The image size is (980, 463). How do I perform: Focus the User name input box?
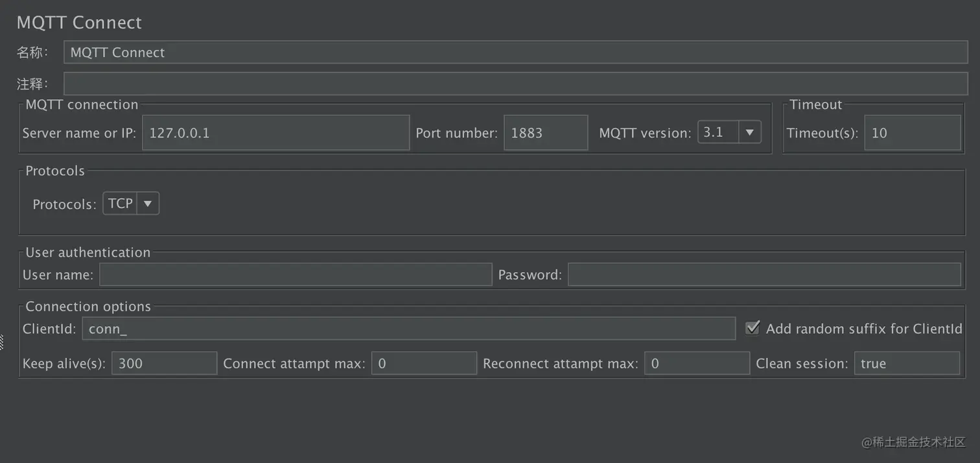click(296, 274)
